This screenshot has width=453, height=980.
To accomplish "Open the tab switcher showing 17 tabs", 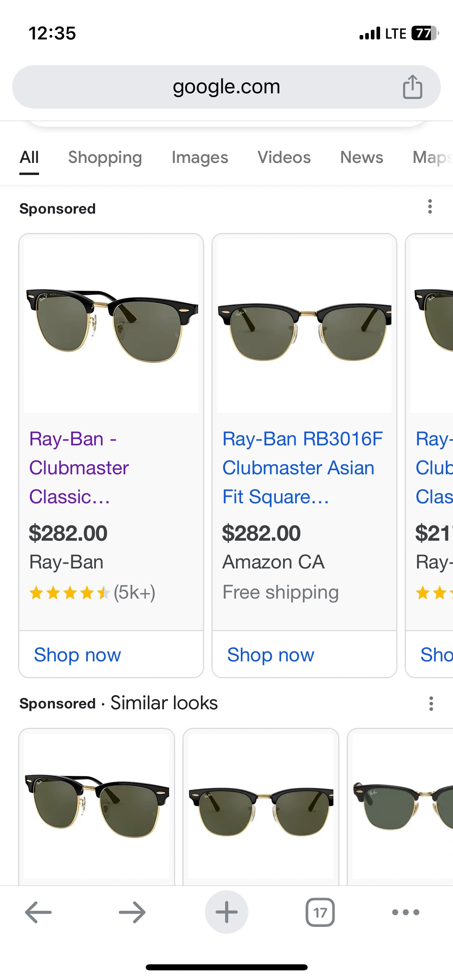I will 320,912.
